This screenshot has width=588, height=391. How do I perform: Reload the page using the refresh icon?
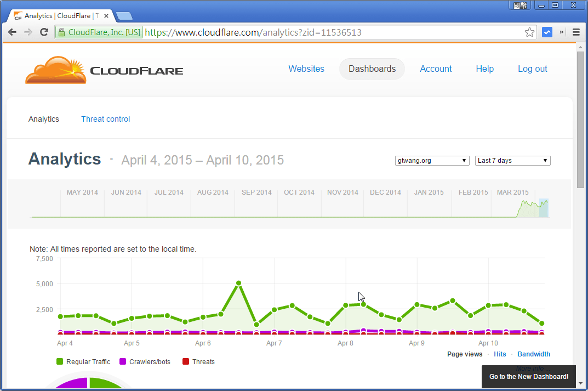44,32
